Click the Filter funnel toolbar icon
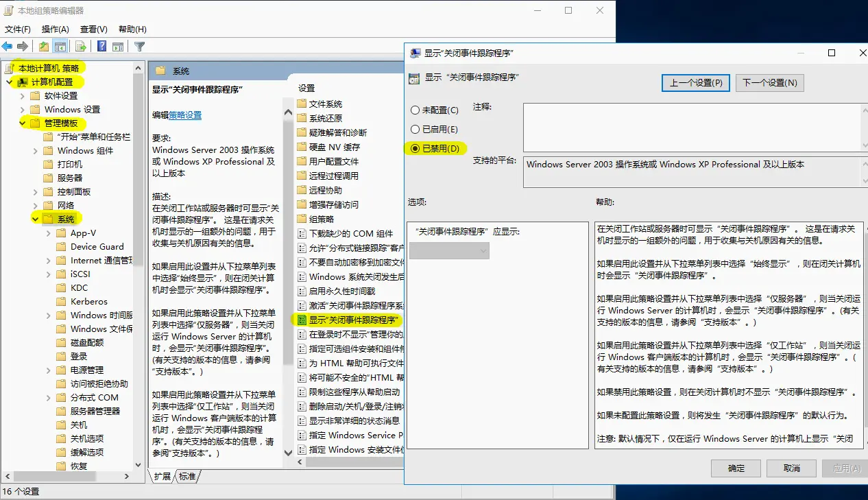 (x=140, y=47)
